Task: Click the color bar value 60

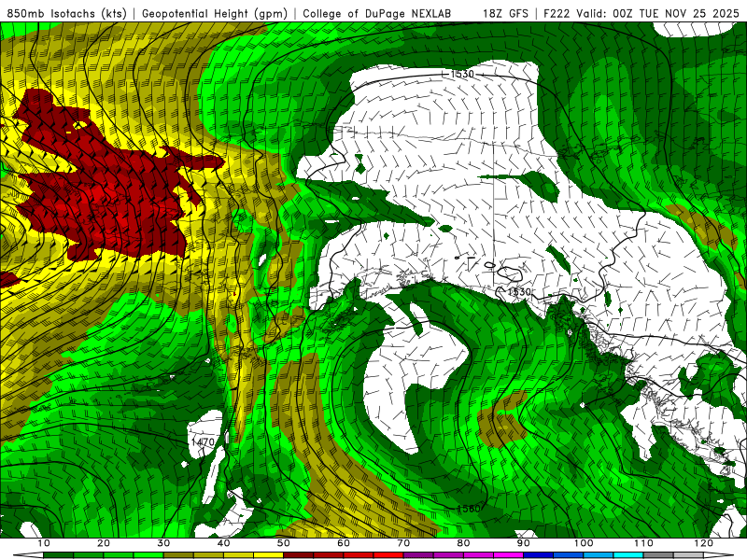Action: pyautogui.click(x=344, y=543)
